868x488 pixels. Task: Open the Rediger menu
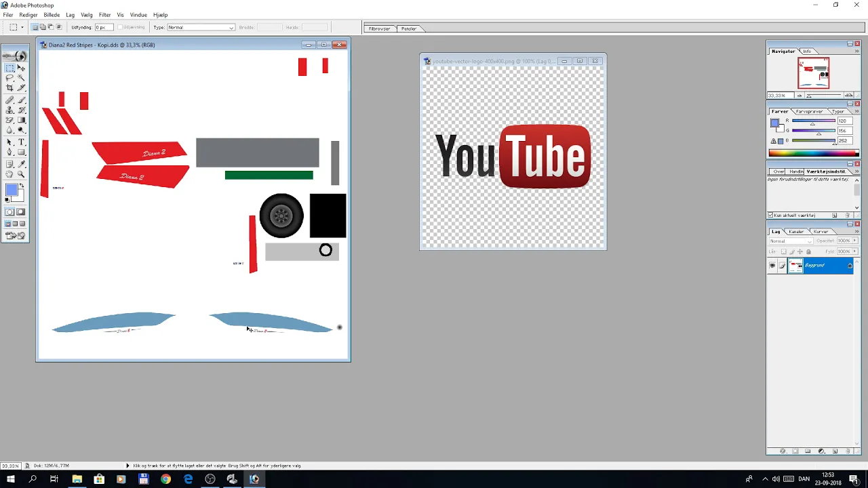pyautogui.click(x=28, y=15)
